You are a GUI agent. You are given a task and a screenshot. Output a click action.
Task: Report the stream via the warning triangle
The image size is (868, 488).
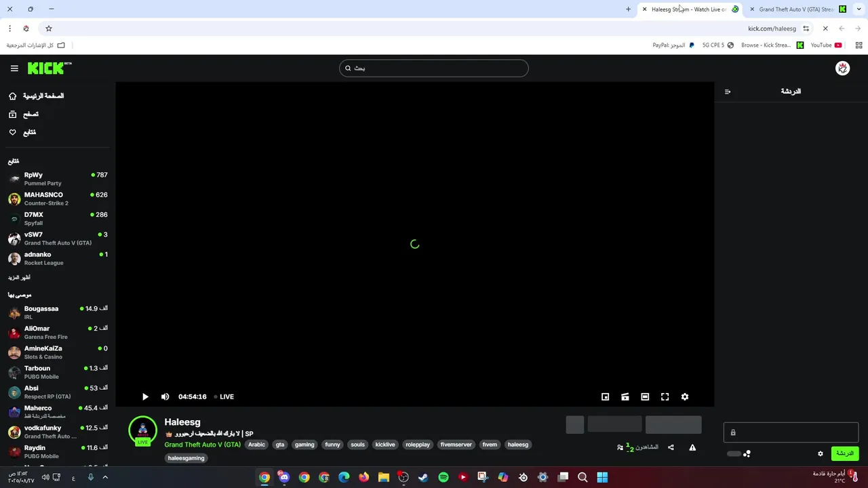point(692,447)
